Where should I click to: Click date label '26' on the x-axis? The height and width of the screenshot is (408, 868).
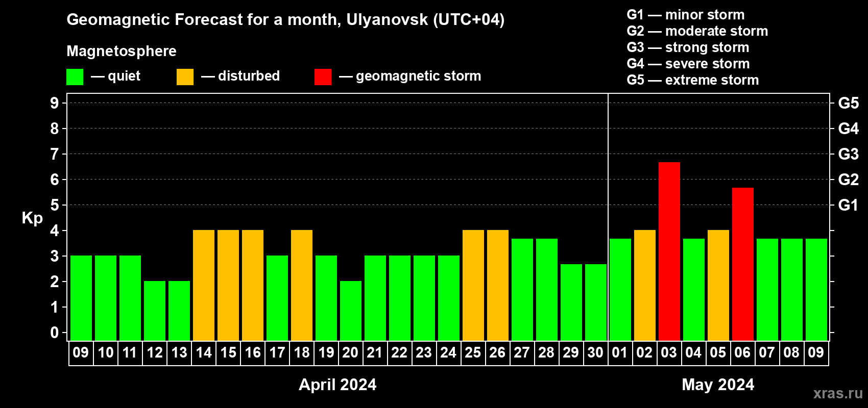(498, 352)
